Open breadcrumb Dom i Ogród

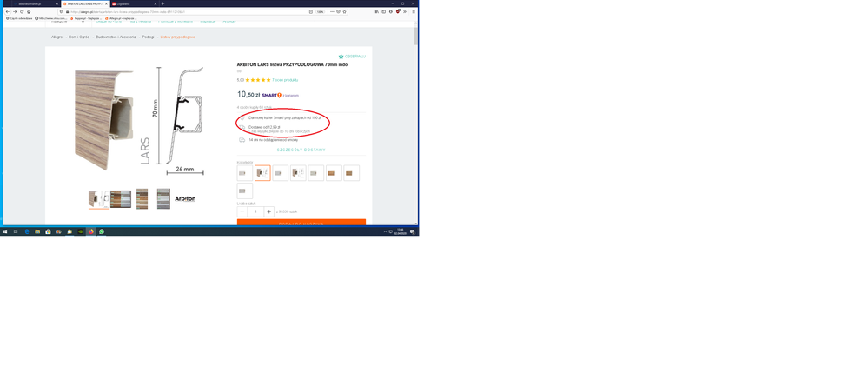click(78, 37)
